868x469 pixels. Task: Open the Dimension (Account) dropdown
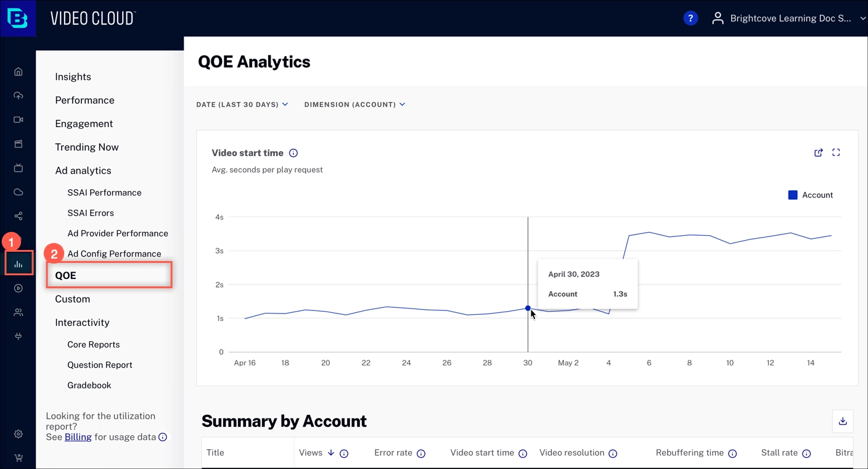(354, 104)
